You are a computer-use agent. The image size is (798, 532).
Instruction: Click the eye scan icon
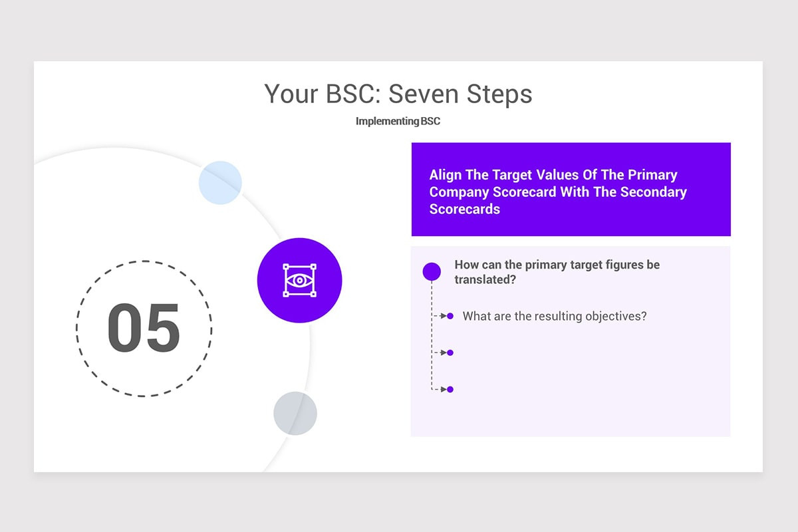point(299,281)
